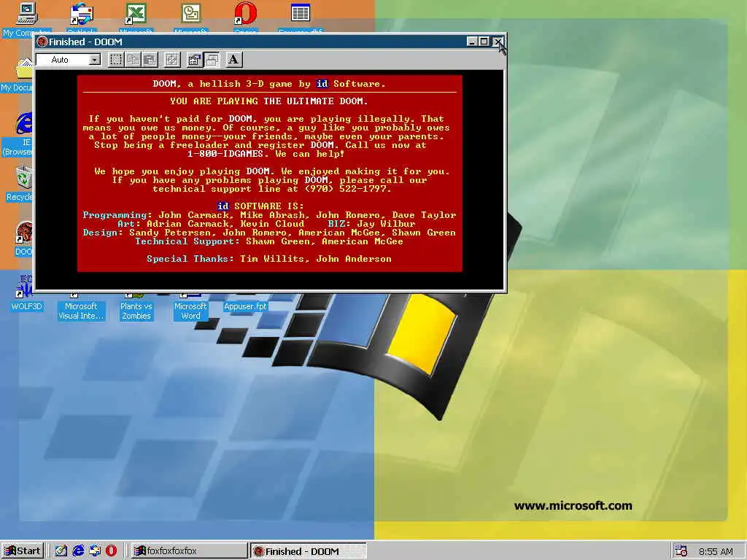Toggle the Background icon in DOOM toolbar
747x560 pixels.
tap(212, 60)
